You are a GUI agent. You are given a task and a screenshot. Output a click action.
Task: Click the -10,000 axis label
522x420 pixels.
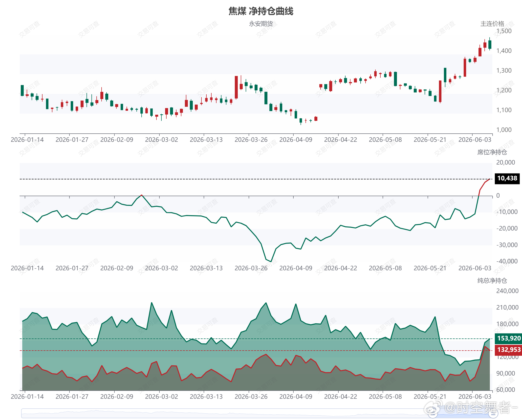507,212
